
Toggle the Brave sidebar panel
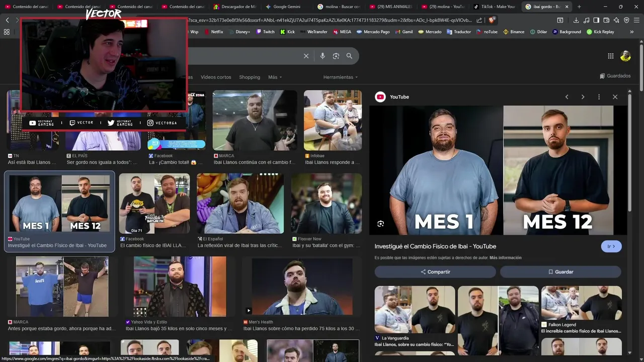tap(596, 20)
